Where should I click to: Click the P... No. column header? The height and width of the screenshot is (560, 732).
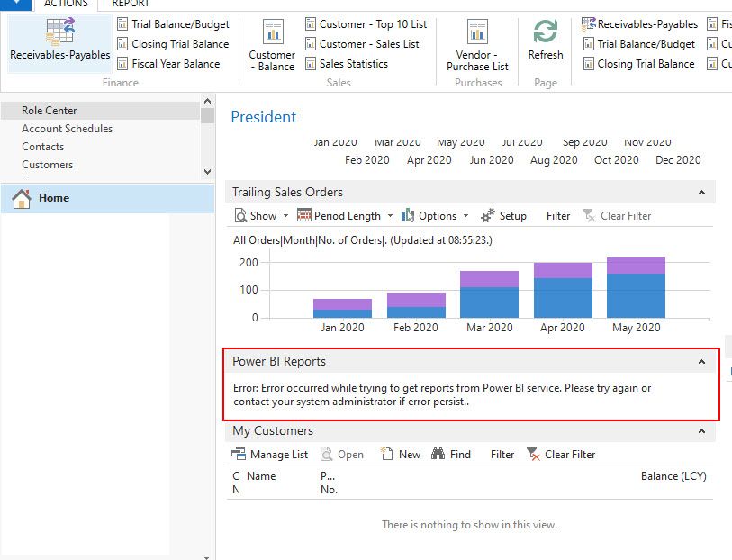click(x=329, y=483)
